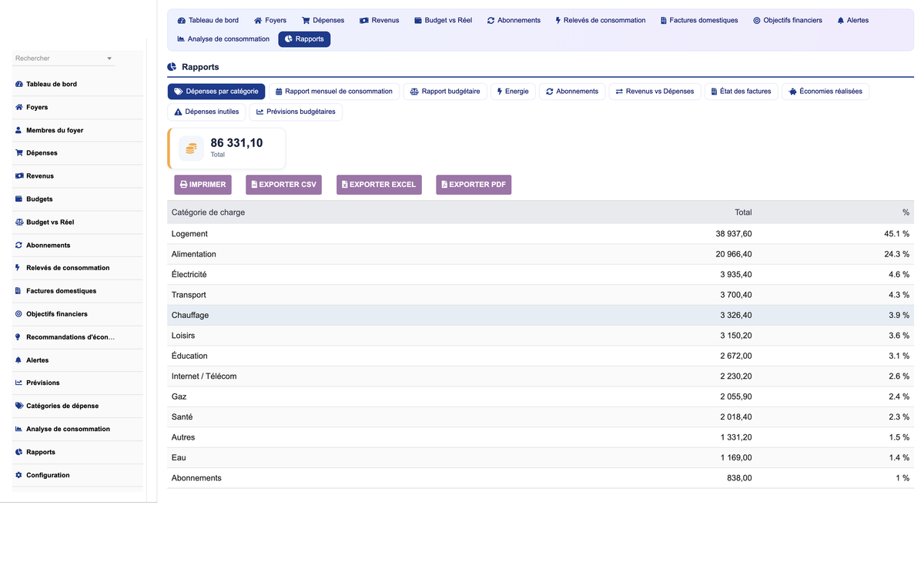Open Alertes in the top navigation

tap(853, 20)
